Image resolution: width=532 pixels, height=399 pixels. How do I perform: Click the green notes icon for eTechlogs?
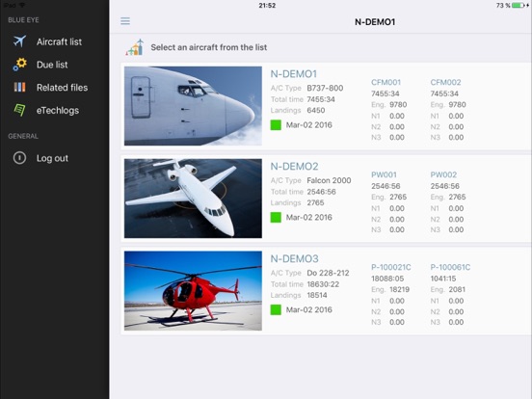(19, 110)
